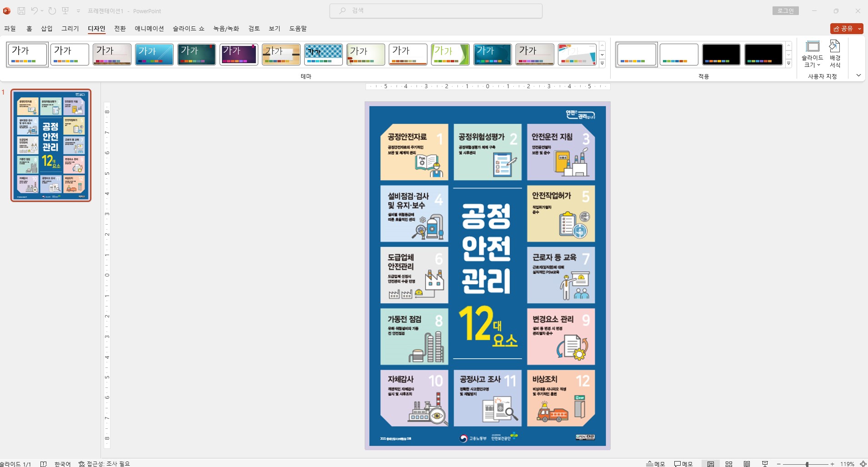Image resolution: width=868 pixels, height=467 pixels.
Task: Apply the last black variant thumbnail
Action: (x=763, y=55)
